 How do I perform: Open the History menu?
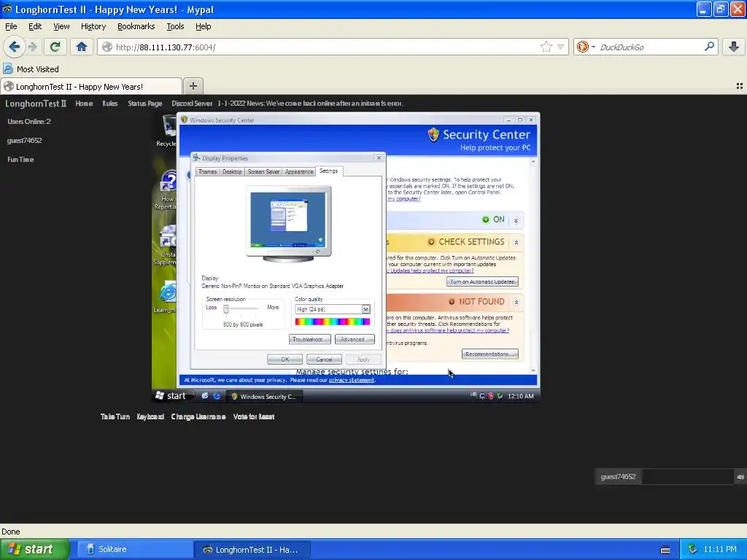pyautogui.click(x=93, y=26)
